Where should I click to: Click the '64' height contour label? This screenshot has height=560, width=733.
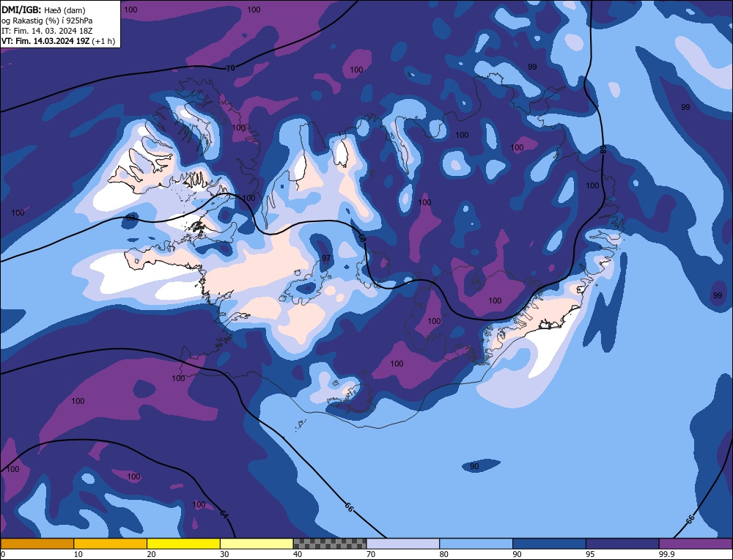(x=224, y=515)
